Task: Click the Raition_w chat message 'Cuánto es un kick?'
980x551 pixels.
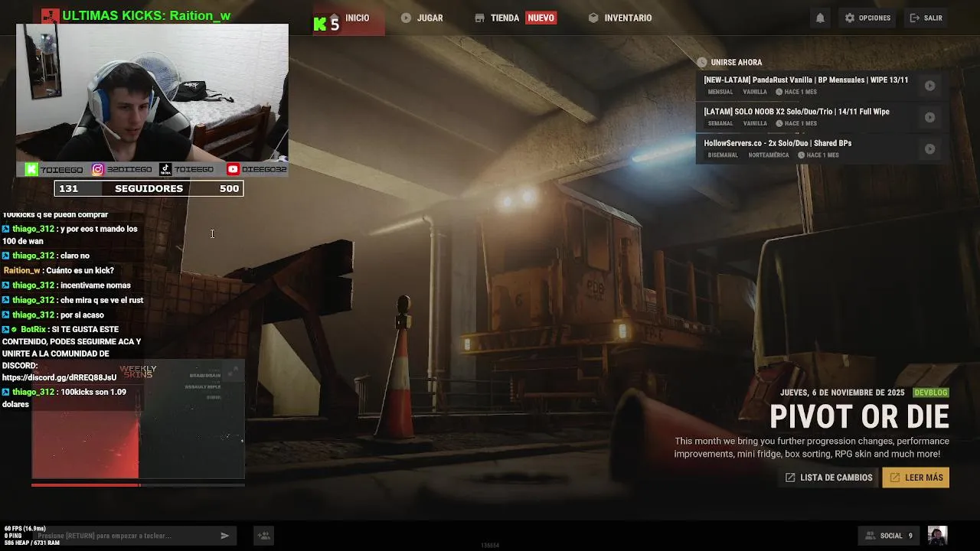Action: 59,270
